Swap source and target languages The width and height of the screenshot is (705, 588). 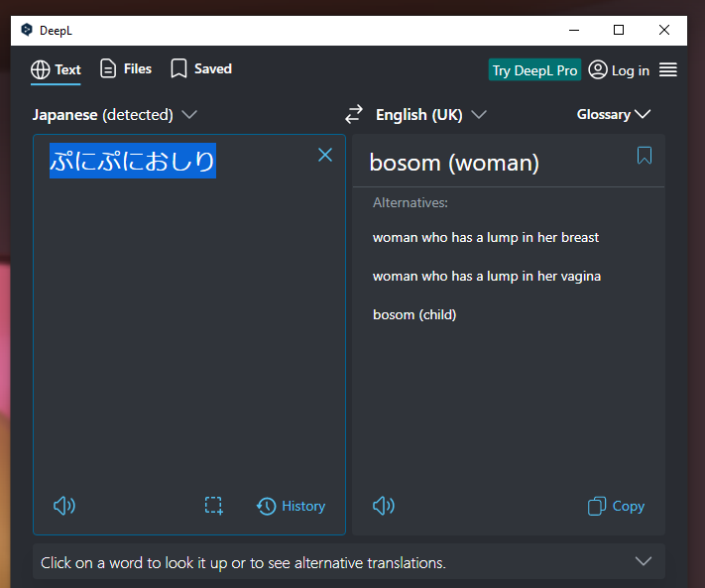click(x=354, y=114)
